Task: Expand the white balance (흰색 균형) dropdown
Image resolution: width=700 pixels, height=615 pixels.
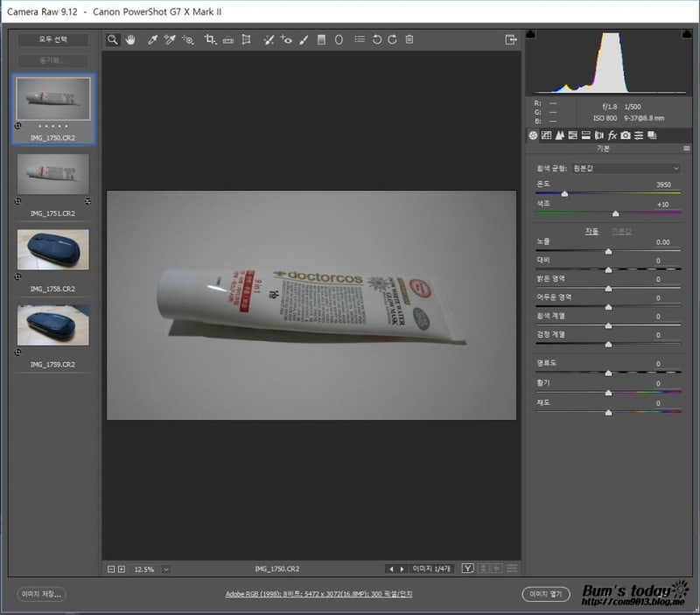Action: [x=626, y=168]
